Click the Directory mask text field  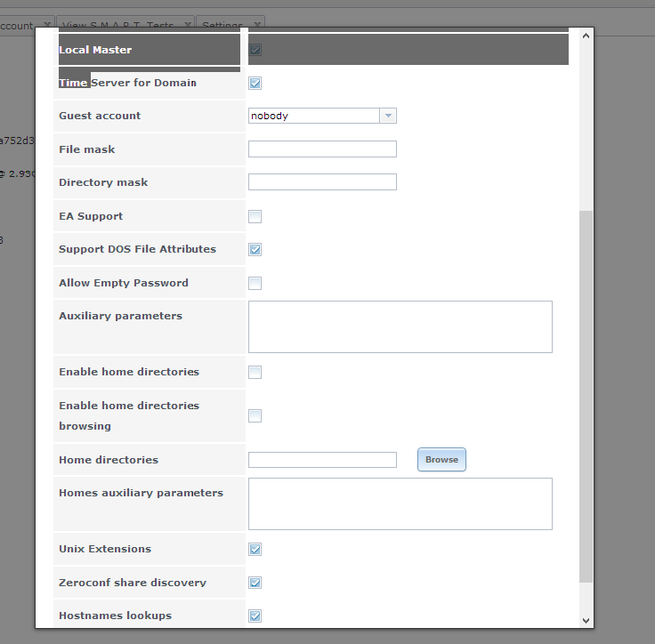pos(322,182)
